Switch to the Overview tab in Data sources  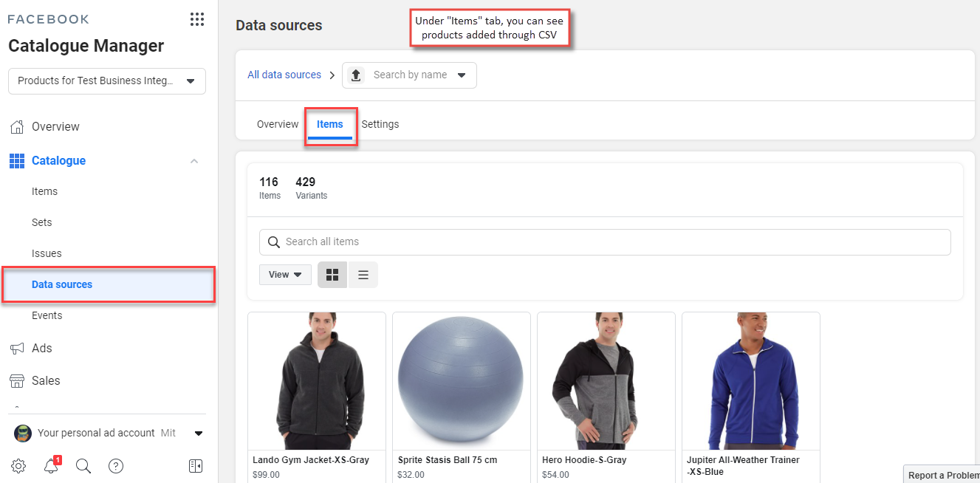coord(278,124)
